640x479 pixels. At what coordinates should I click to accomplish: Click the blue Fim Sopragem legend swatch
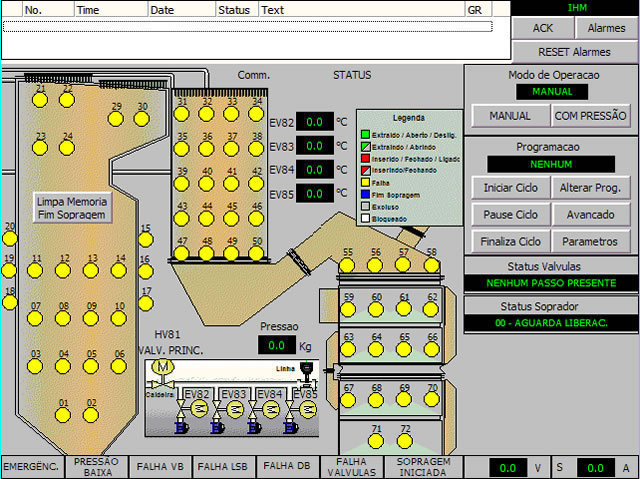coord(365,194)
